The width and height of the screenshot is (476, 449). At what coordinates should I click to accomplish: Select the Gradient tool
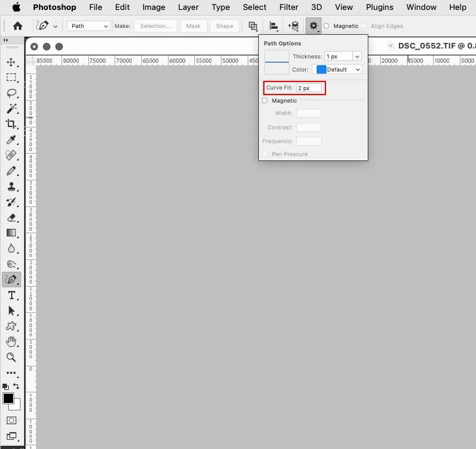11,233
